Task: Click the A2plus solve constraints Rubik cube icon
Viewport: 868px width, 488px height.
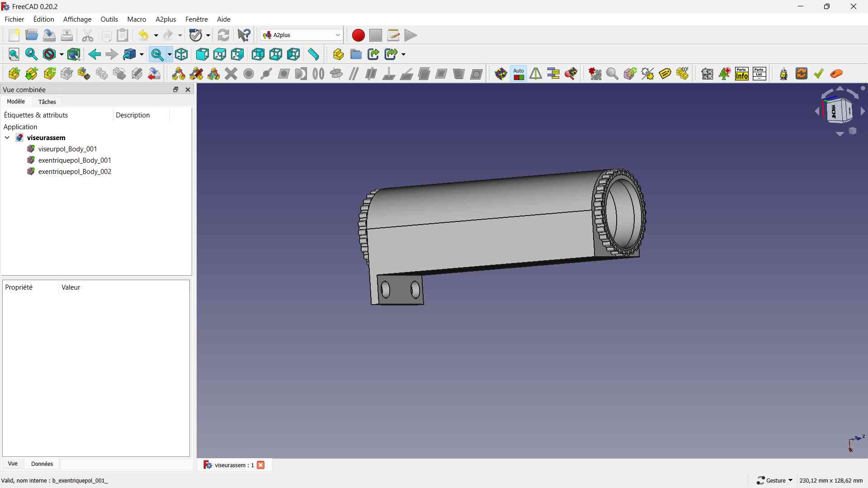Action: [x=501, y=74]
